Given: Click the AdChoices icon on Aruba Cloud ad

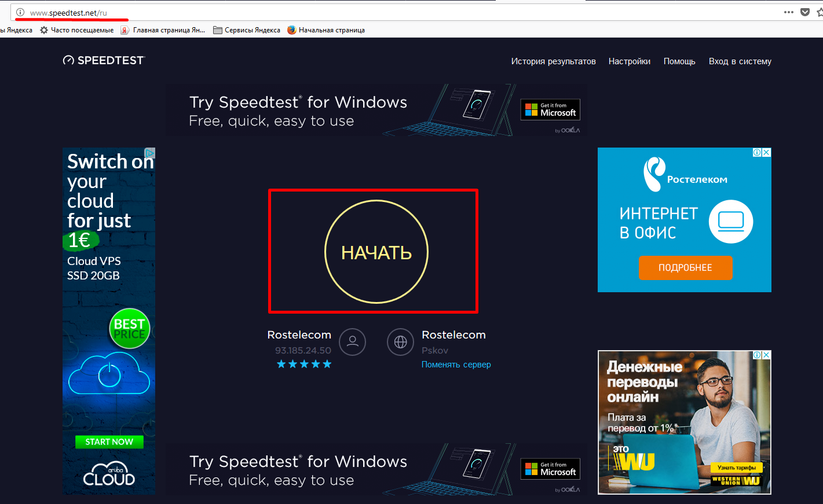Looking at the screenshot, I should point(149,153).
